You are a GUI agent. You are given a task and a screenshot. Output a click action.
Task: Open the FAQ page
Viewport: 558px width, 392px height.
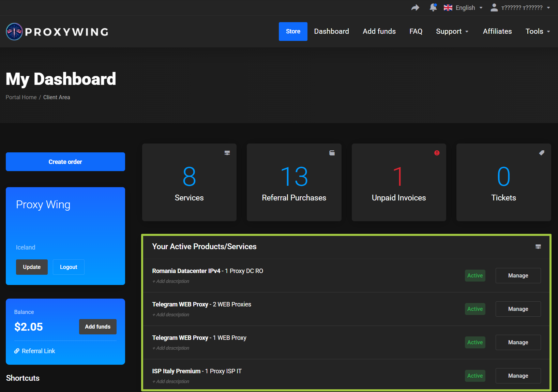tap(416, 31)
